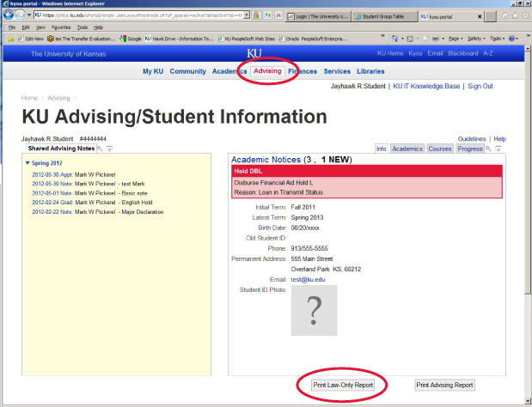Switch to the Student Group Table tab
The width and height of the screenshot is (532, 407).
384,16
